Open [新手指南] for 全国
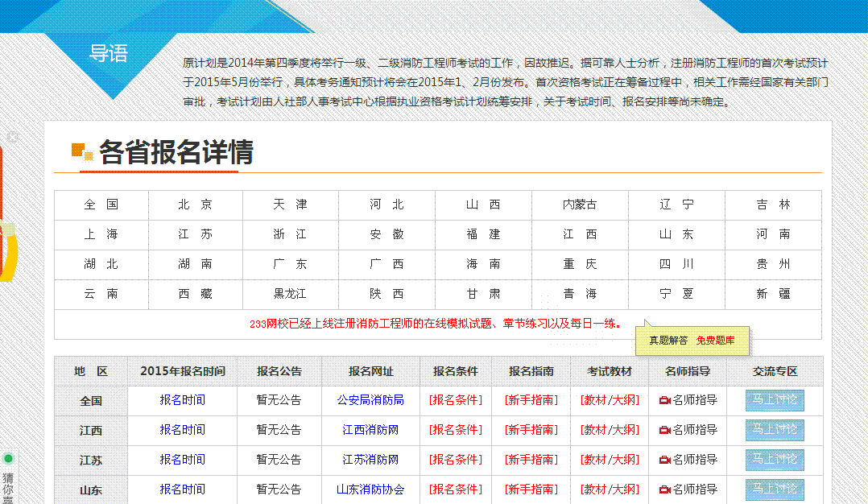Viewport: 868px width, 504px height. click(x=531, y=401)
